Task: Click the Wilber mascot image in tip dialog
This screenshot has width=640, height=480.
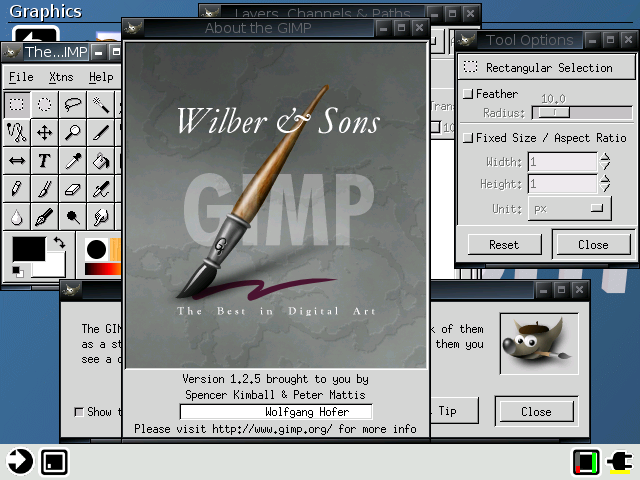Action: point(539,344)
